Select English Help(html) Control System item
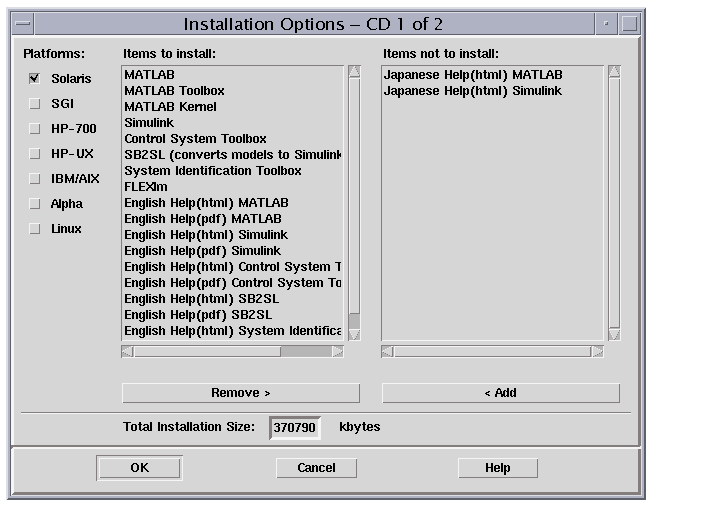Screen dimensions: 722x510 233,267
